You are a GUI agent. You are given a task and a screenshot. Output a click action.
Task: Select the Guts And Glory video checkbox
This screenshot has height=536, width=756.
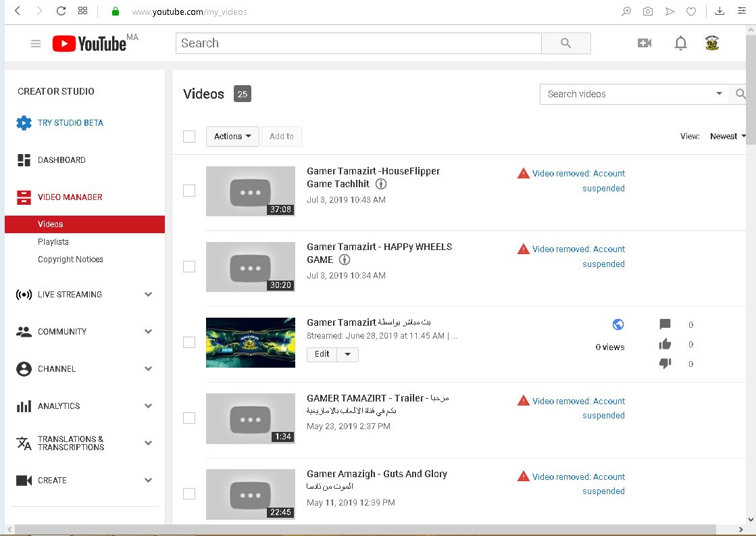[x=189, y=494]
